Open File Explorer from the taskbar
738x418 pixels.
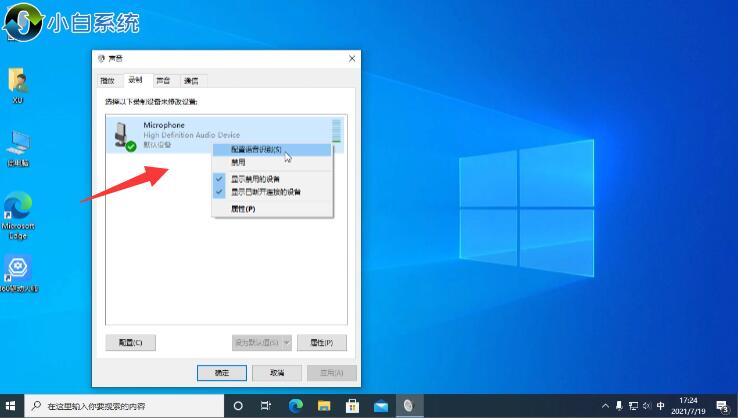324,406
